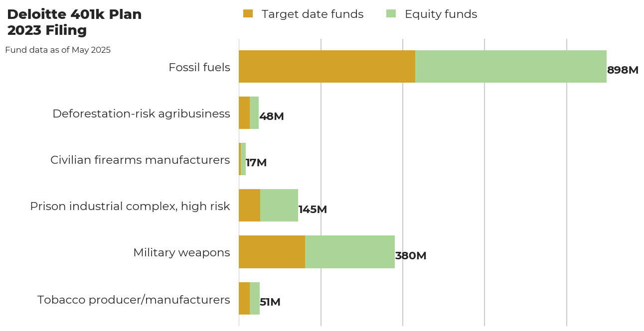Select Tobacco producer equity funds bar segment
The width and height of the screenshot is (644, 331).
[255, 298]
